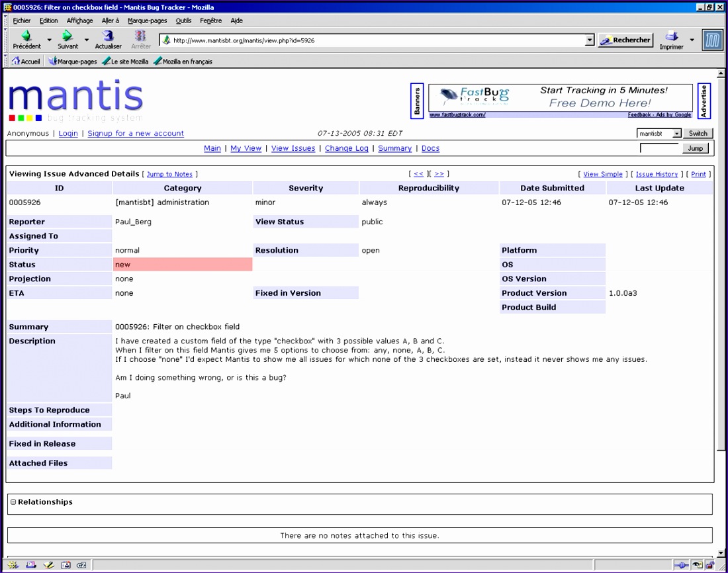Viewport: 728px width, 573px height.
Task: Open ChatZilla IRC icon in status bar
Action: click(81, 565)
